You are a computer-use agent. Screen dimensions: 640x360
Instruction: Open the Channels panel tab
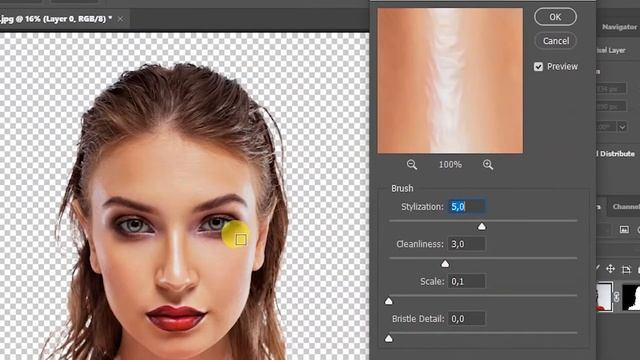626,207
